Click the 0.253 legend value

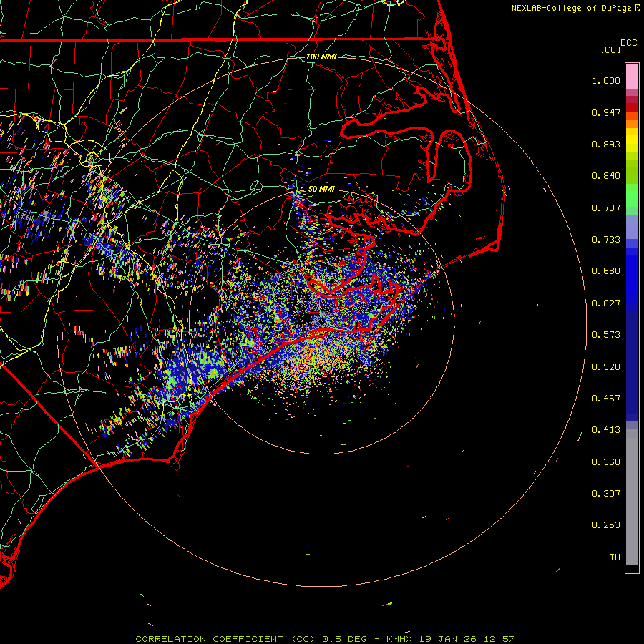click(x=606, y=525)
